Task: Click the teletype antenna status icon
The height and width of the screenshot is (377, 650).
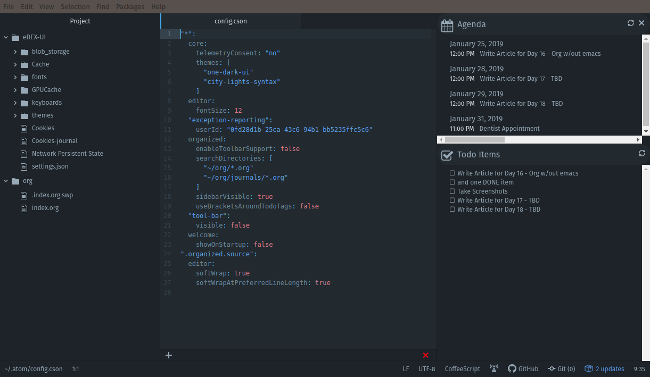Action: point(494,368)
